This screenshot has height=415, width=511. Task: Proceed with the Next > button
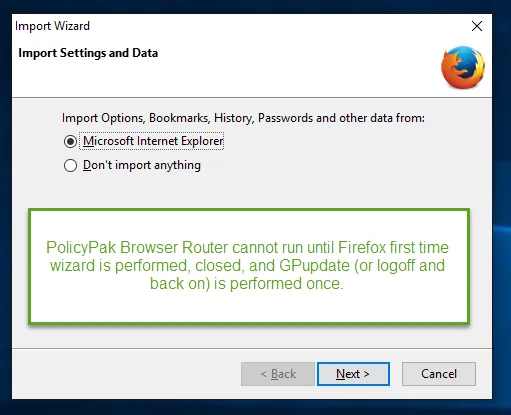tap(353, 374)
